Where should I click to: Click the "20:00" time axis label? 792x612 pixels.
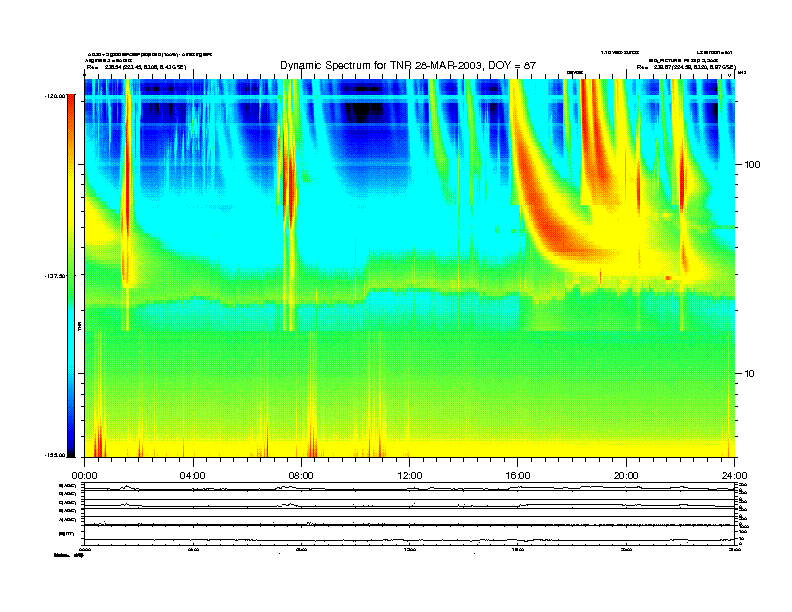pos(626,476)
